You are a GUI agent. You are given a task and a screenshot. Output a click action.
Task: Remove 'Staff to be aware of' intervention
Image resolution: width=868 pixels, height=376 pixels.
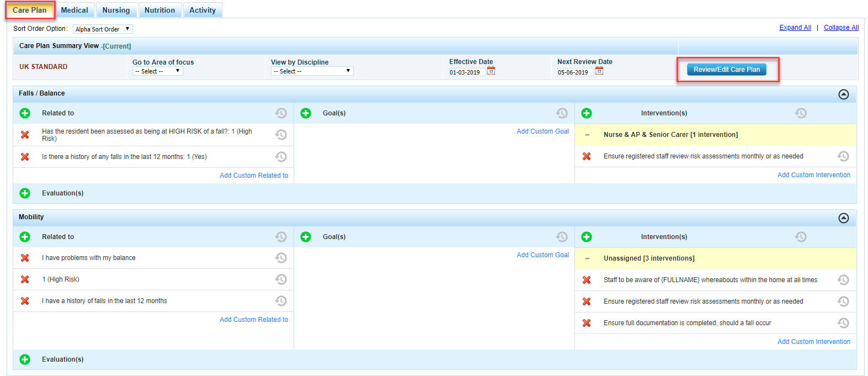click(587, 280)
